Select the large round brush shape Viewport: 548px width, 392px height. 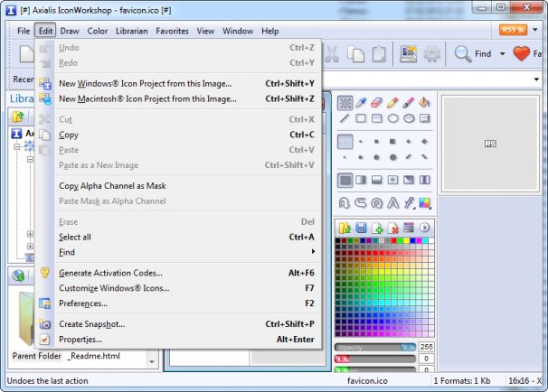click(392, 157)
